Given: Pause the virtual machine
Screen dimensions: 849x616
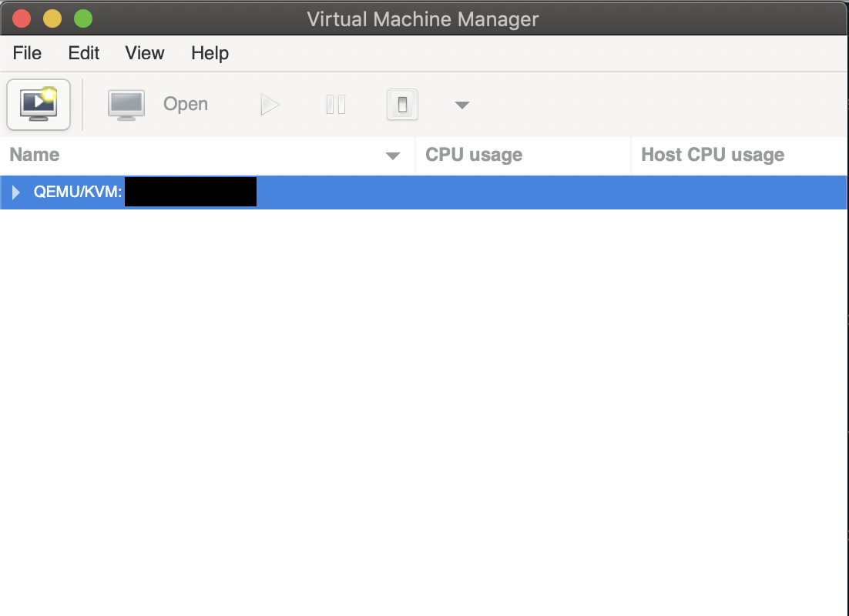Looking at the screenshot, I should click(336, 105).
